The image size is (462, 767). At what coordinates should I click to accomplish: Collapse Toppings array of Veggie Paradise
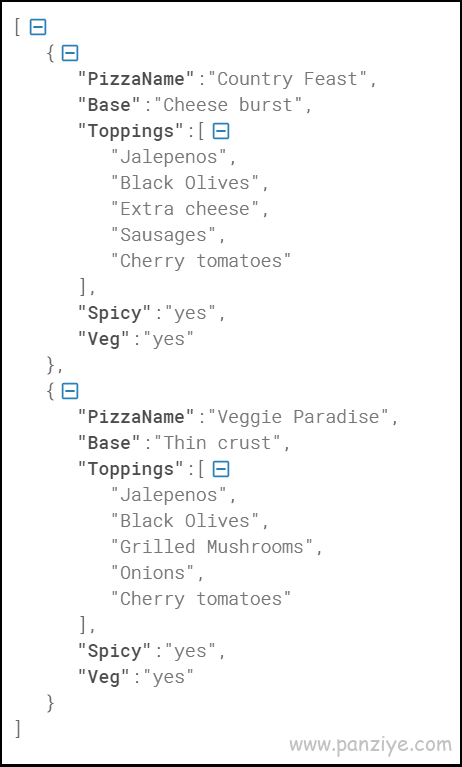221,469
